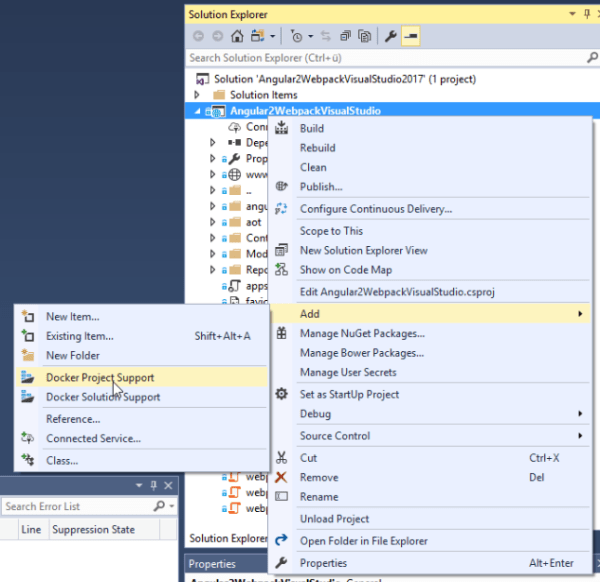Image resolution: width=600 pixels, height=582 pixels.
Task: Expand the wwwroot node arrow
Action: (212, 174)
